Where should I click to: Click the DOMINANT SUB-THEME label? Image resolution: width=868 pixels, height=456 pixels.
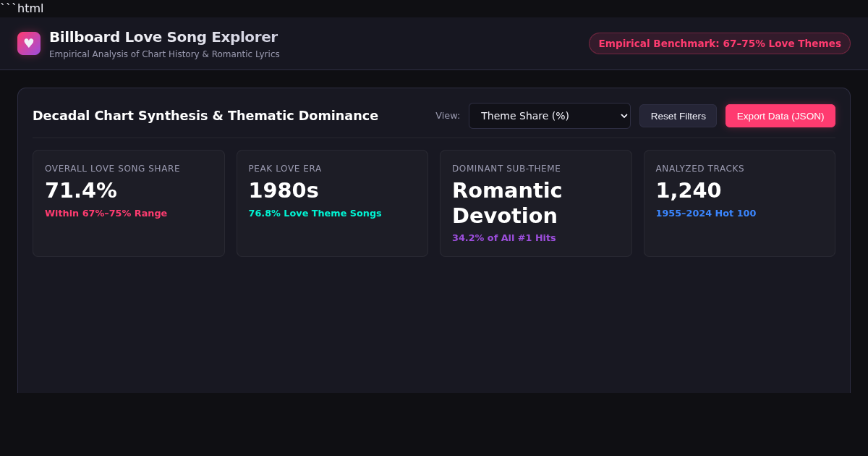coord(506,169)
